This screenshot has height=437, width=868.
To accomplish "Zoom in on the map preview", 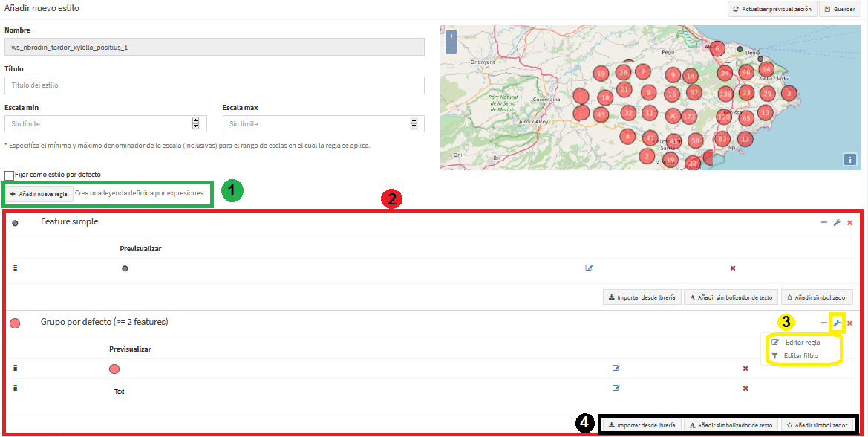I will click(x=451, y=36).
